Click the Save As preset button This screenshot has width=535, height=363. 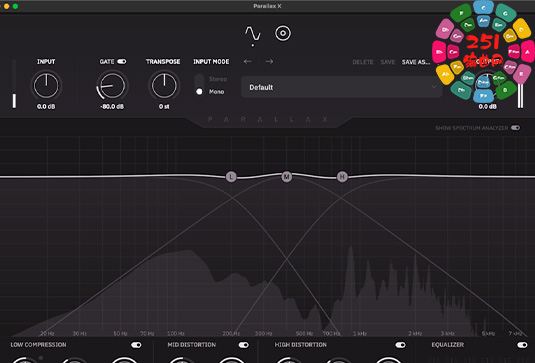[416, 62]
